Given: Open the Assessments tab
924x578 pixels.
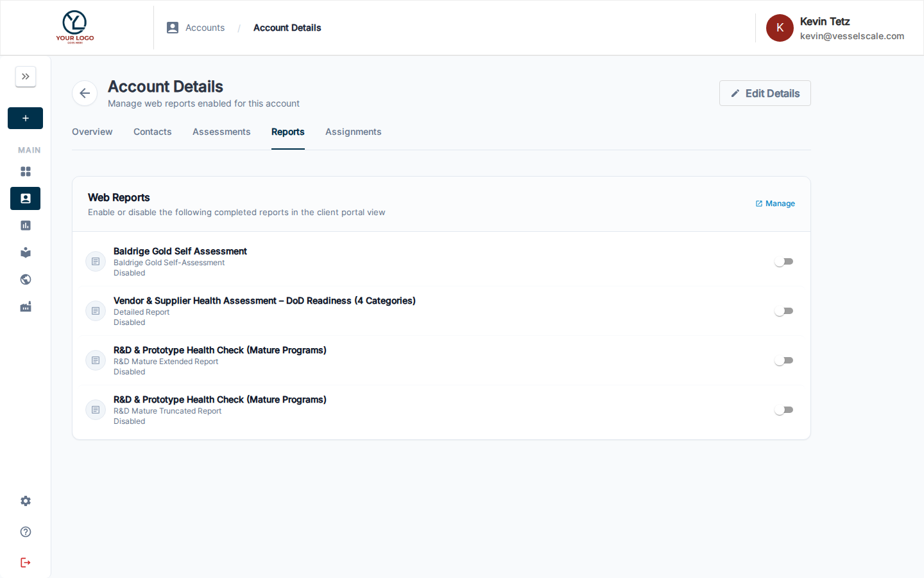Looking at the screenshot, I should point(221,132).
